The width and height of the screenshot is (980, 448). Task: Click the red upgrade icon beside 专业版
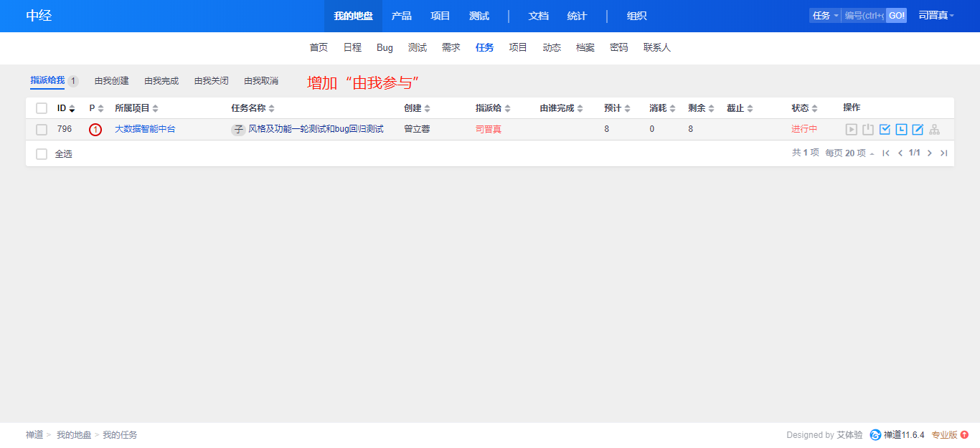click(964, 434)
